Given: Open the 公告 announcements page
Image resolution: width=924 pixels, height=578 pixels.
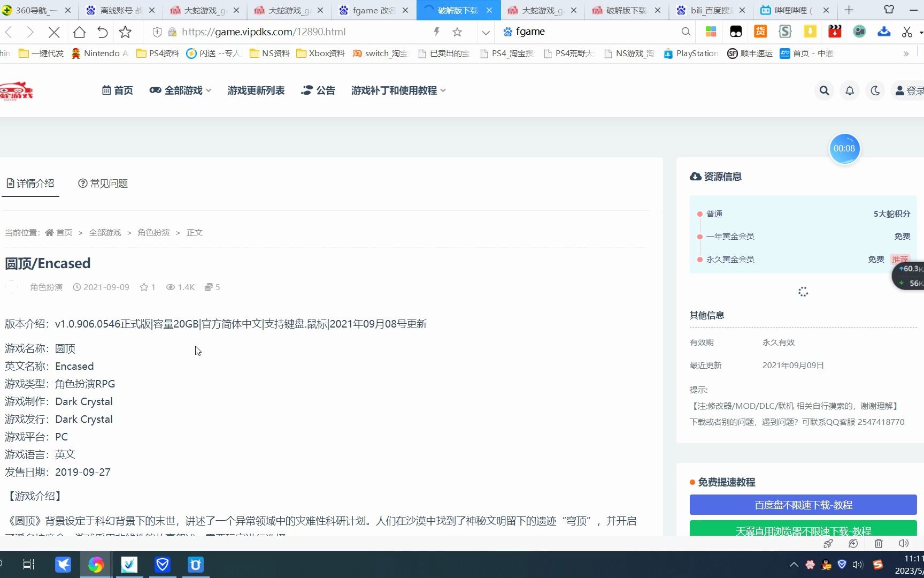Looking at the screenshot, I should [x=318, y=90].
